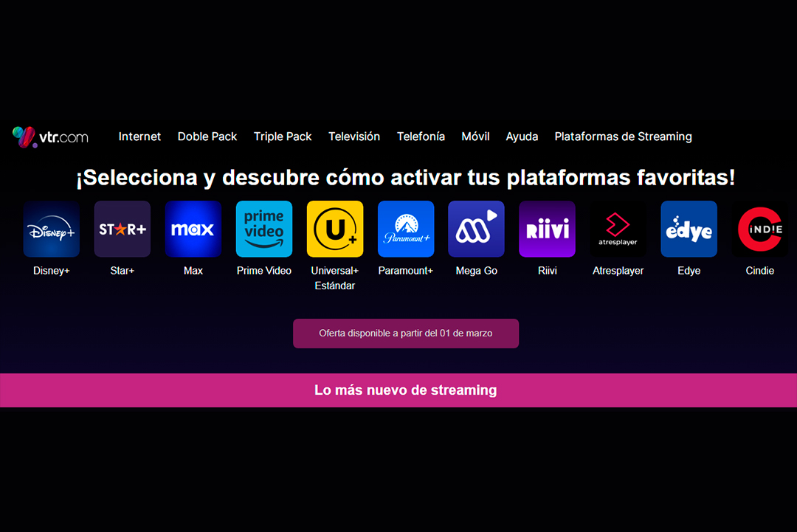The height and width of the screenshot is (532, 797).
Task: Click the Disney+ text label
Action: [52, 271]
